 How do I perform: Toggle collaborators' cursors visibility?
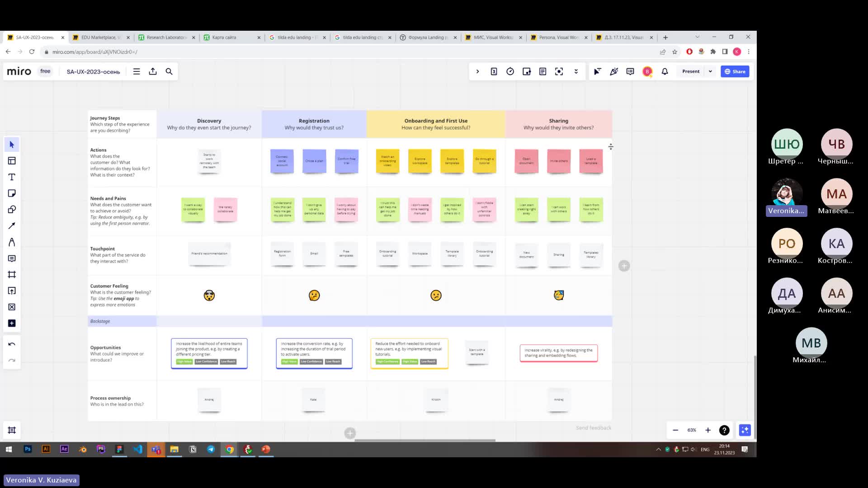597,71
